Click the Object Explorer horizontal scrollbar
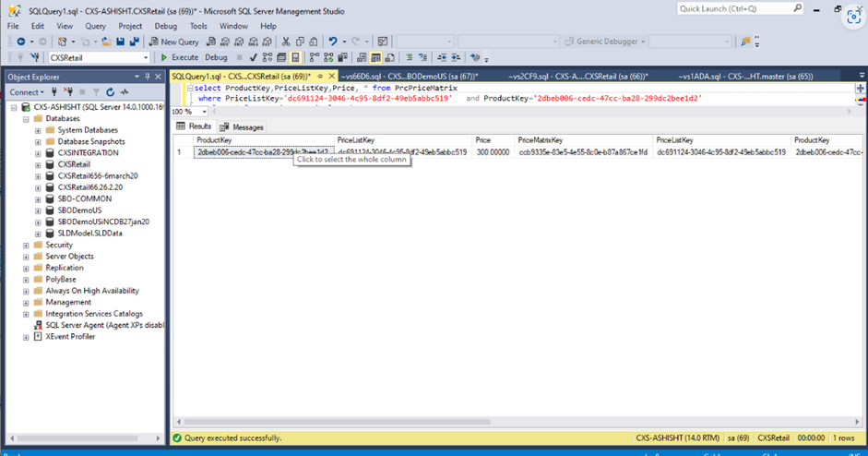The image size is (868, 456). [77, 438]
